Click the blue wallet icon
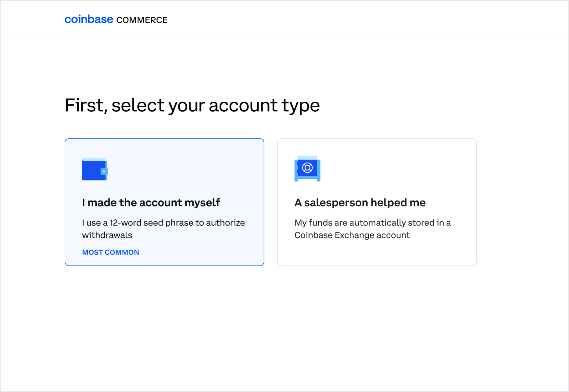Image resolution: width=569 pixels, height=392 pixels. (x=94, y=169)
